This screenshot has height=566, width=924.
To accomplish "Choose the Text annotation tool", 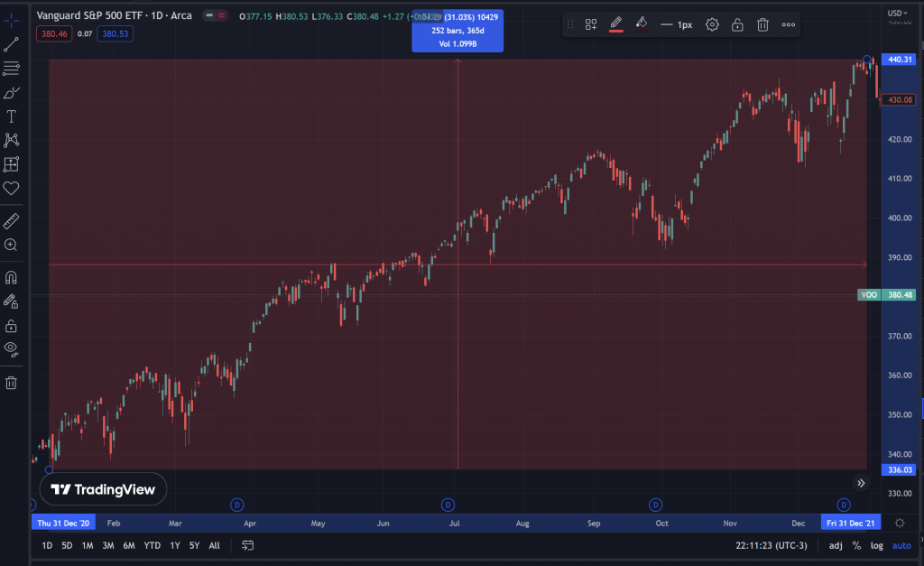I will [11, 116].
